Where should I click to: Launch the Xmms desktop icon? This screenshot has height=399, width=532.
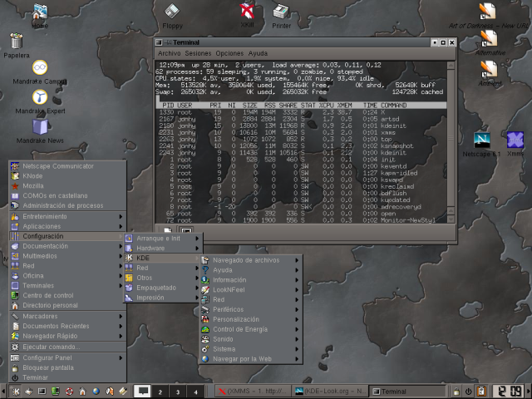pos(515,140)
